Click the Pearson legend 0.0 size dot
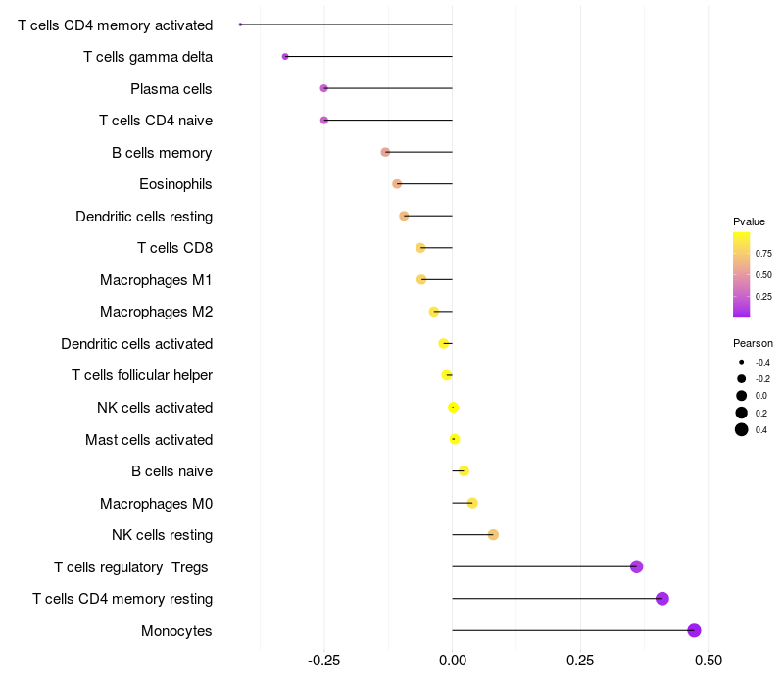The height and width of the screenshot is (686, 784). click(742, 395)
